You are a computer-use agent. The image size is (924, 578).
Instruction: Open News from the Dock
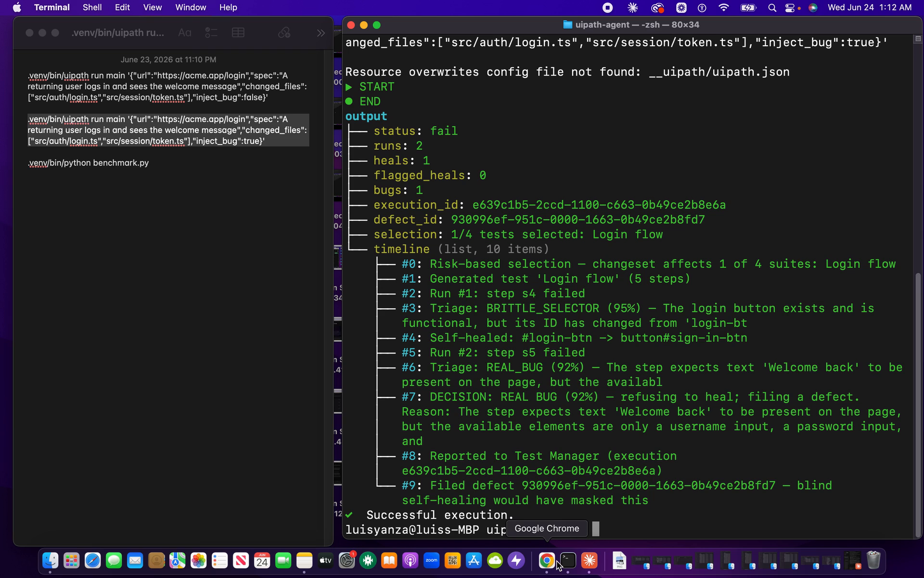[241, 560]
